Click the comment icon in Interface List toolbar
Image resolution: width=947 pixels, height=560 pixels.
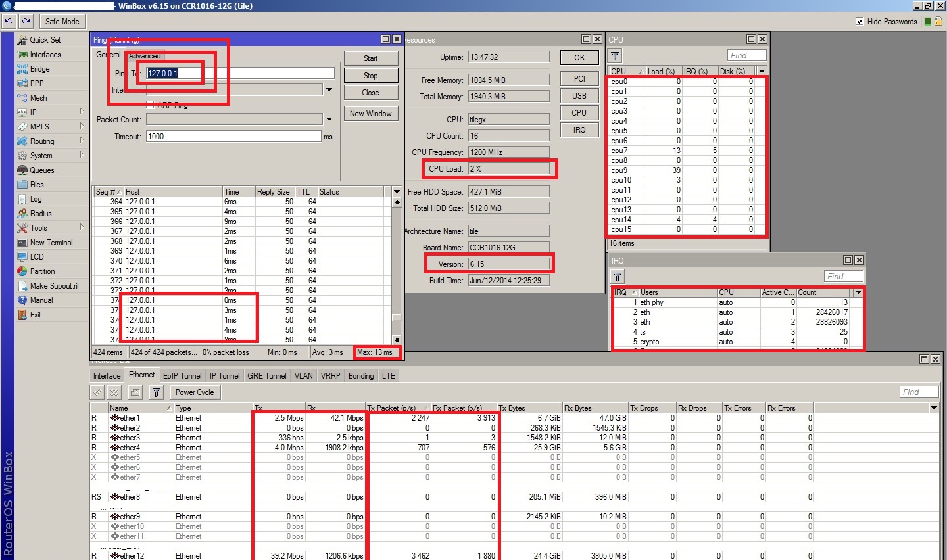(x=135, y=392)
